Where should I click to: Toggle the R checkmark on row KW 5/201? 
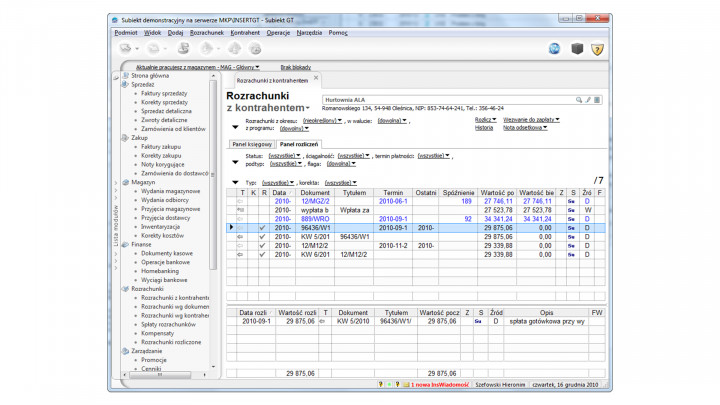pos(262,237)
